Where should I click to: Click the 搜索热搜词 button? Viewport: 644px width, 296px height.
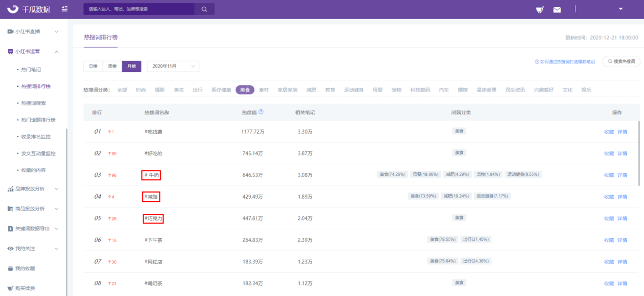coord(621,61)
